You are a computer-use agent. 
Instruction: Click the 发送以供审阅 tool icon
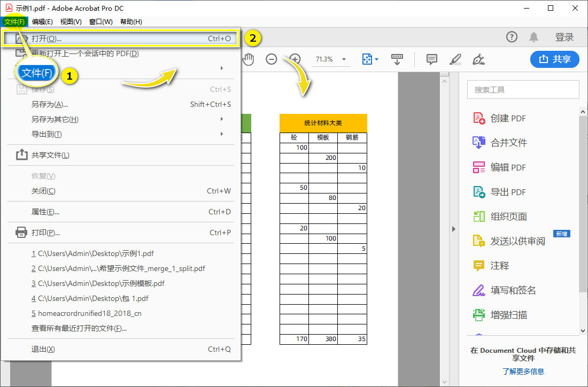(x=479, y=241)
